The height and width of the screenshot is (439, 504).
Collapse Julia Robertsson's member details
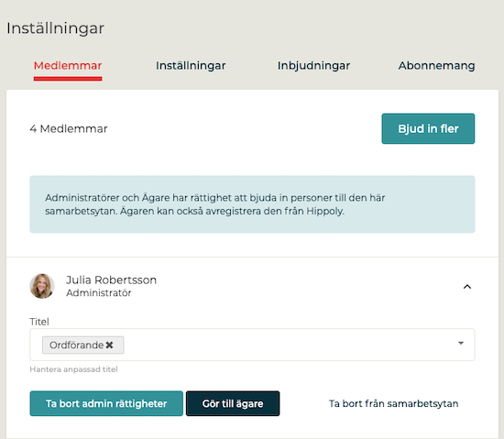coord(467,287)
